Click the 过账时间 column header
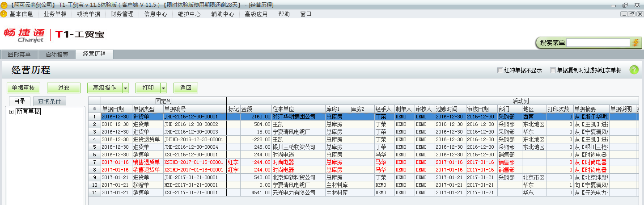644x205 pixels. (x=450, y=109)
